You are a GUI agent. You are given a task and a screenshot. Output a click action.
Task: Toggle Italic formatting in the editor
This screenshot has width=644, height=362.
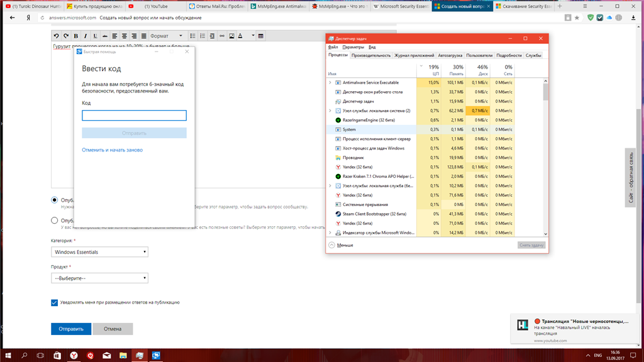pyautogui.click(x=86, y=36)
